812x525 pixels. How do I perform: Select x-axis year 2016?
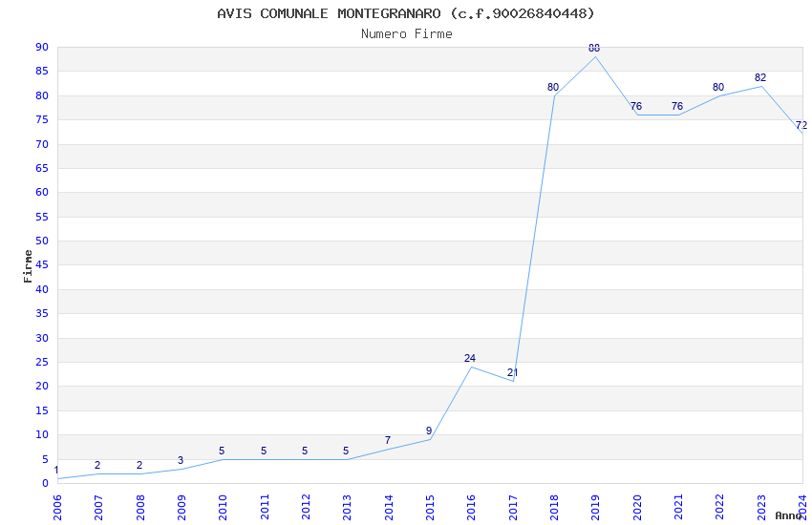[x=471, y=508]
